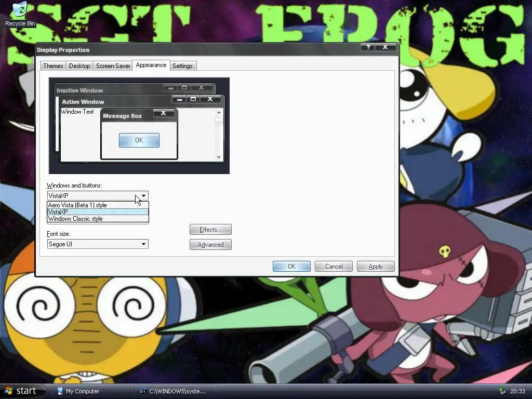Click the preview scrollbar down arrow

click(x=219, y=157)
